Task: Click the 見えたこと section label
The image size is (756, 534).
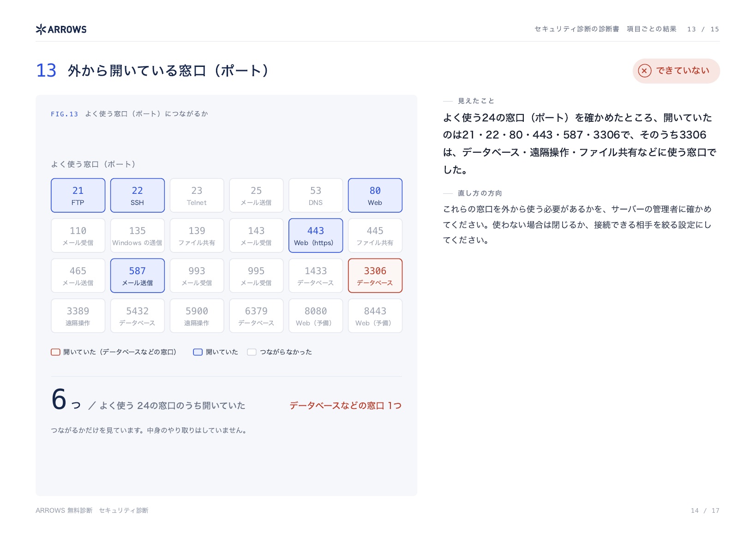Action: [x=476, y=101]
